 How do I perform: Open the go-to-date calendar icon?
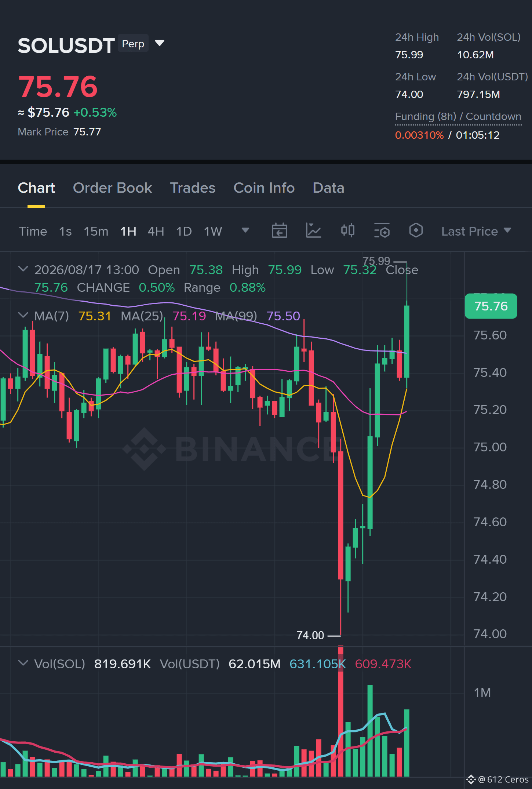point(279,230)
